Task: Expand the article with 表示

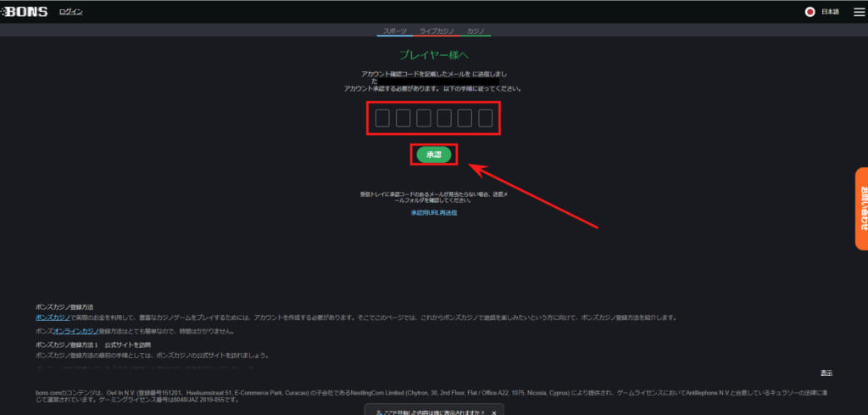Action: [x=826, y=373]
